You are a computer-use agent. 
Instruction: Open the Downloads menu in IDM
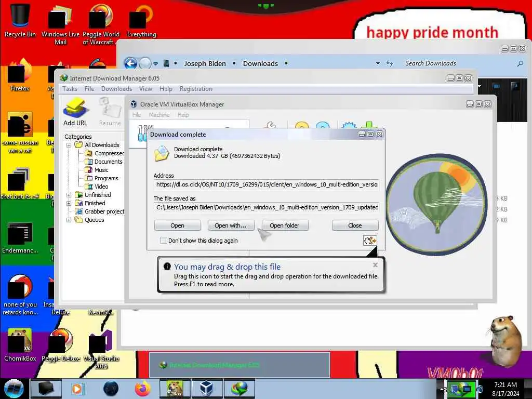[116, 89]
